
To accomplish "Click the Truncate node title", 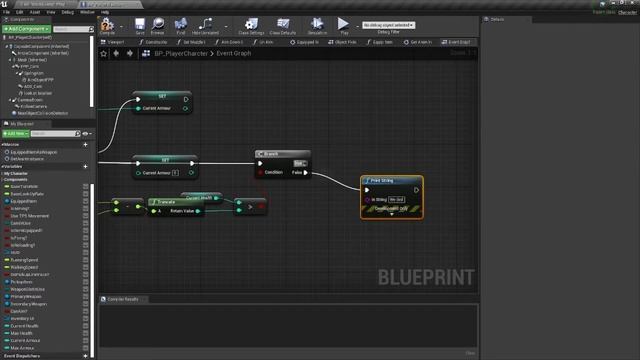I will pyautogui.click(x=166, y=202).
